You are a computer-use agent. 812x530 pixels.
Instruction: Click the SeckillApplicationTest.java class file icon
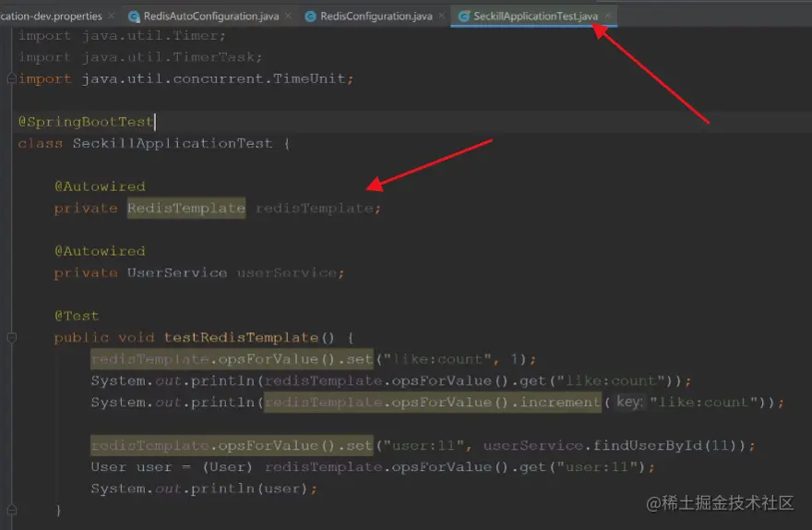[x=464, y=17]
